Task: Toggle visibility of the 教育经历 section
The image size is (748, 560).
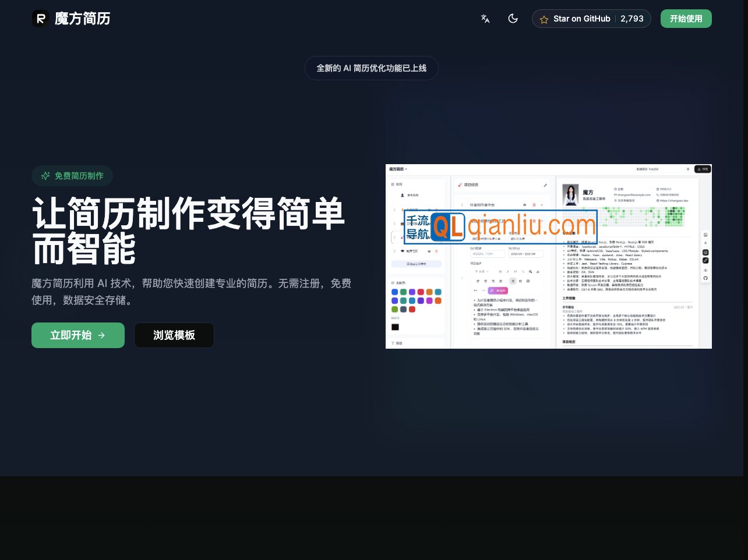Action: 429,251
